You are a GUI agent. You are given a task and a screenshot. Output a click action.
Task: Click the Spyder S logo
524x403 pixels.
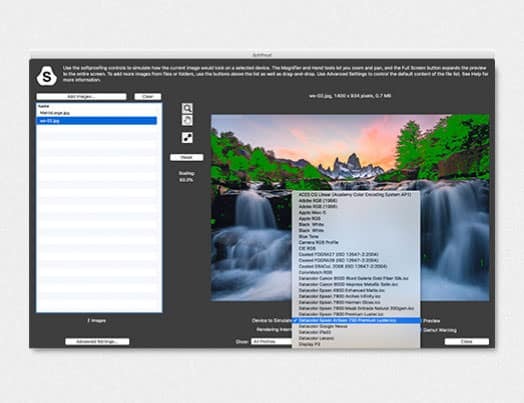pyautogui.click(x=47, y=76)
